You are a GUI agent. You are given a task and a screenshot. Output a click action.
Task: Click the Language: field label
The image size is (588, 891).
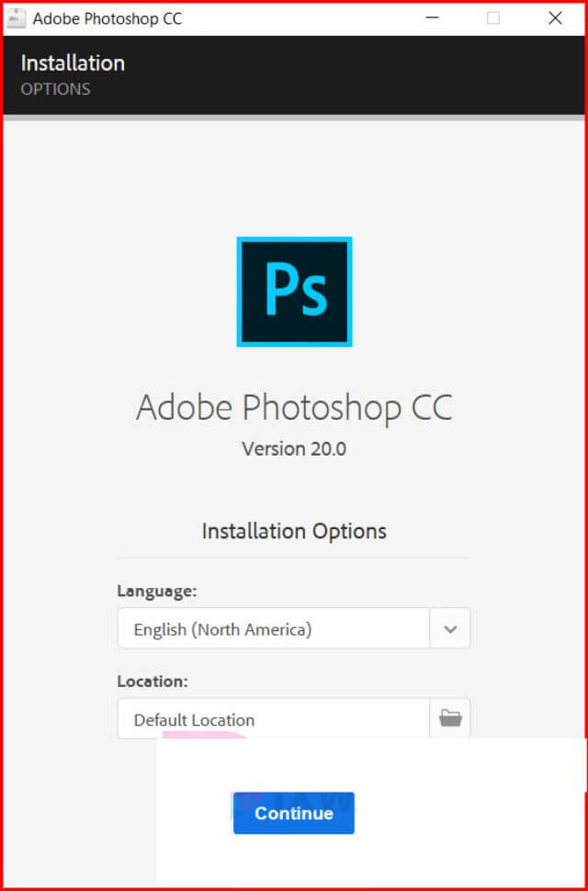click(x=156, y=591)
